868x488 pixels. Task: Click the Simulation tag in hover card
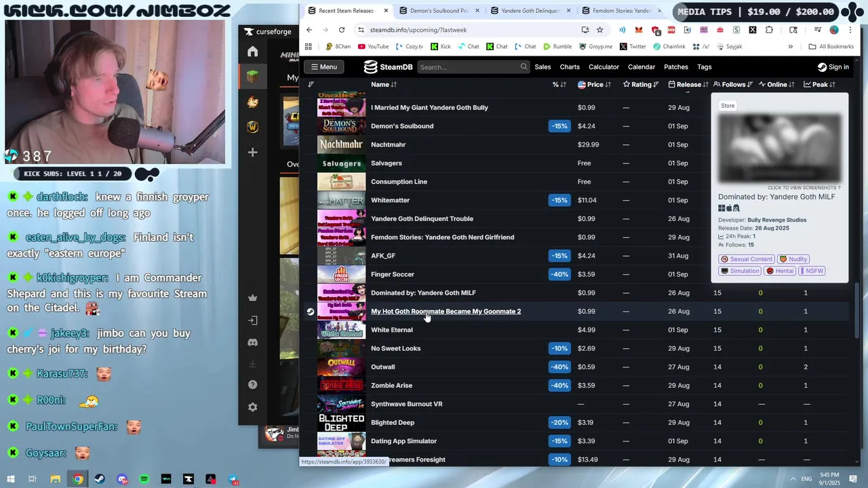tap(740, 270)
